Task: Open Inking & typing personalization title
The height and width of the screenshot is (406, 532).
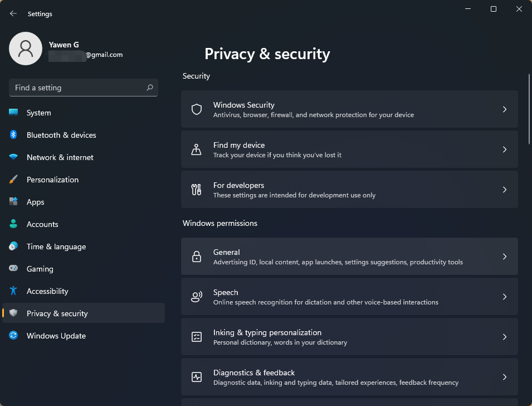Action: [x=267, y=332]
